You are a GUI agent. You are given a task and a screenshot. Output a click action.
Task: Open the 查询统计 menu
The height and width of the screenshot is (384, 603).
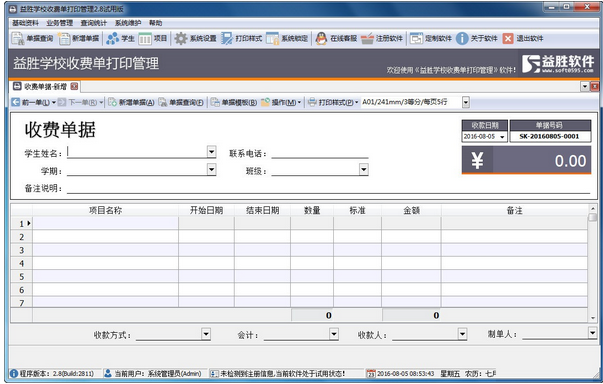point(94,23)
